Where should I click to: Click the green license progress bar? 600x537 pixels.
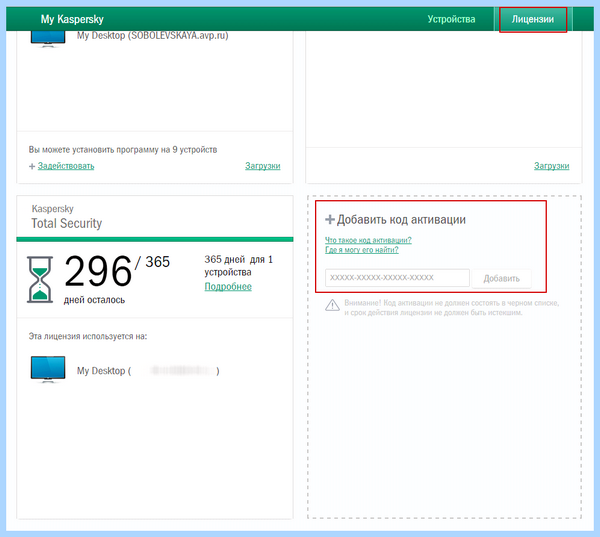pyautogui.click(x=155, y=239)
